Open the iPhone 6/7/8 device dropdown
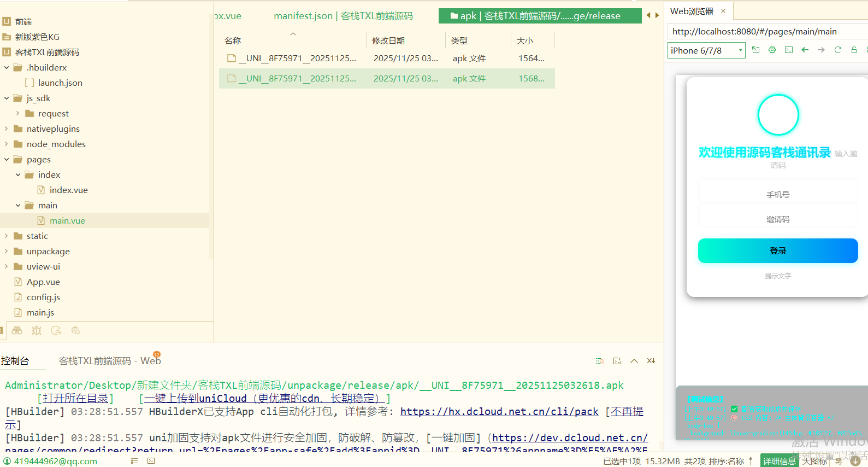 [x=706, y=50]
